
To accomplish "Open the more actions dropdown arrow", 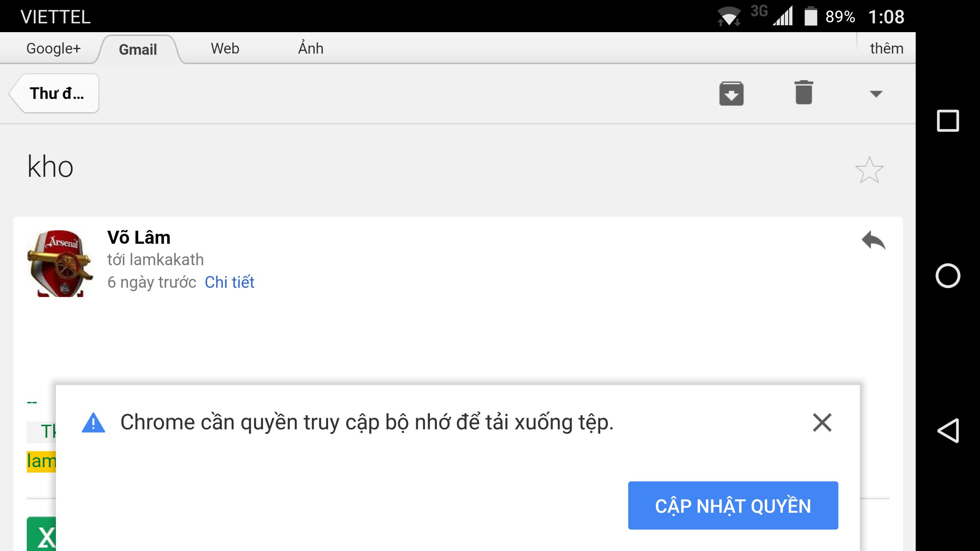I will pyautogui.click(x=876, y=94).
